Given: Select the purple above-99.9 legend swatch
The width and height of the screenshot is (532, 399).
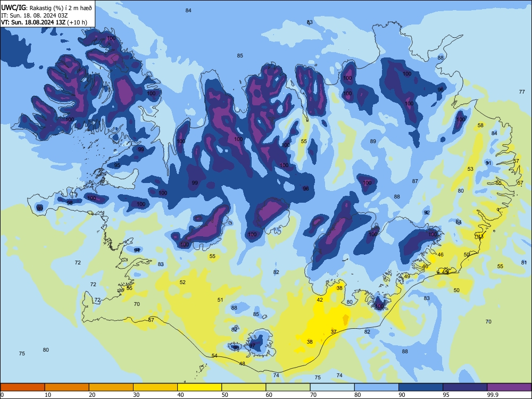Looking at the screenshot, I should (x=509, y=387).
